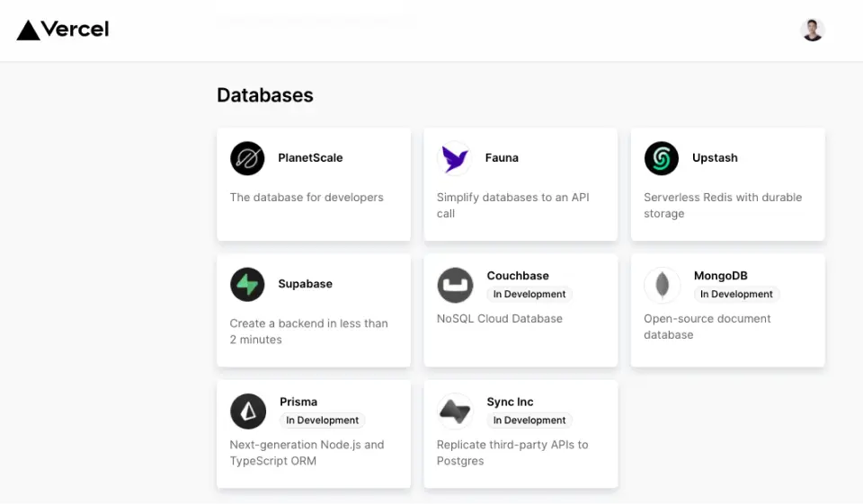Click the Prisma triangle icon

[248, 411]
